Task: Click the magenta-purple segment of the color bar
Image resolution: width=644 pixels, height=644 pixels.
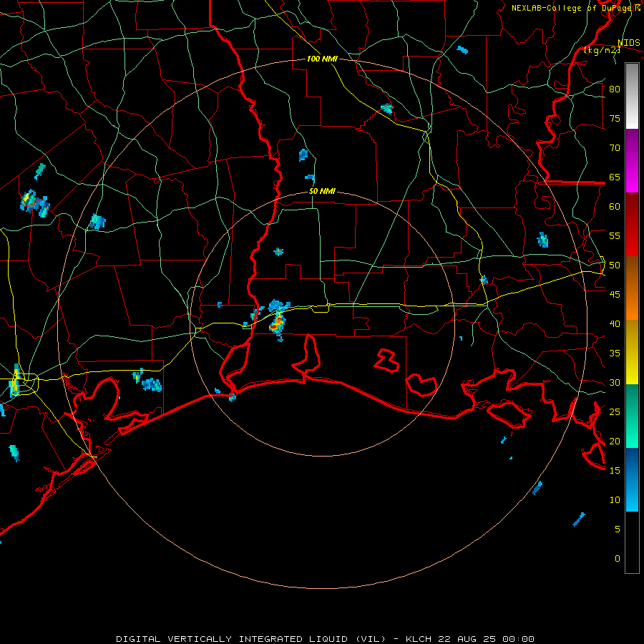Action: (x=632, y=161)
